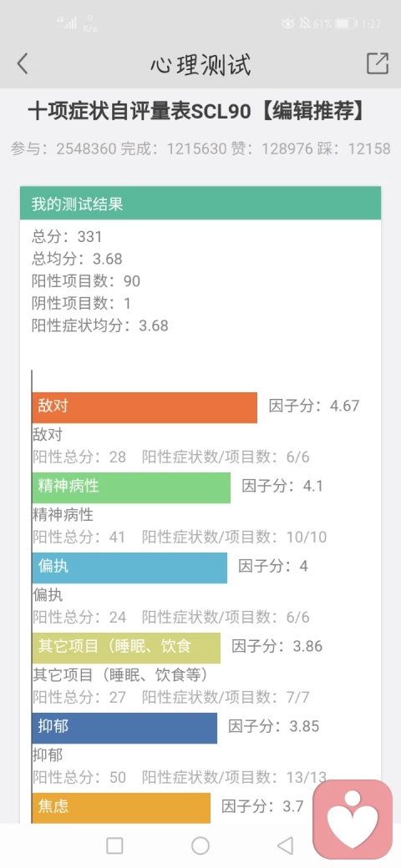Image resolution: width=401 pixels, height=868 pixels.
Task: Select the green 精神病性 bar
Action: click(131, 487)
